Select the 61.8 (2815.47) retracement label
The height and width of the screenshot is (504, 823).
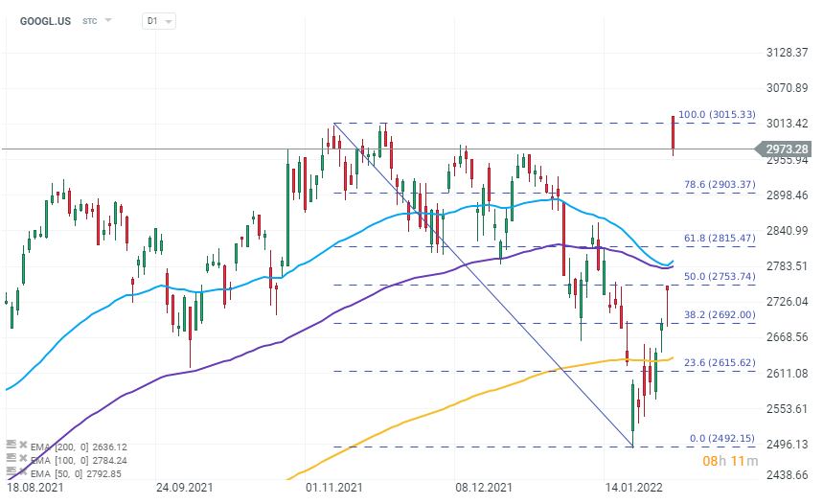point(718,238)
